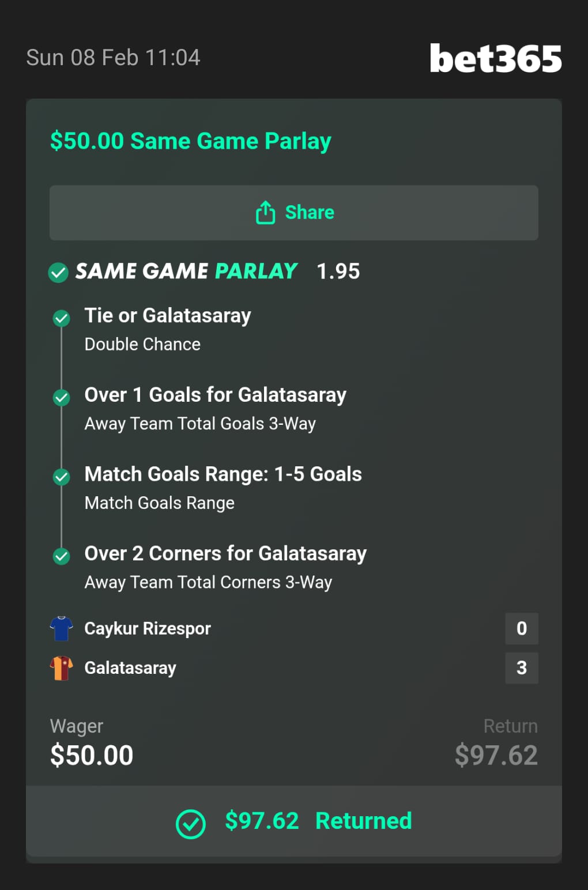588x890 pixels.
Task: Click the checkmark beside Tie or Galatasaray
Action: (61, 318)
